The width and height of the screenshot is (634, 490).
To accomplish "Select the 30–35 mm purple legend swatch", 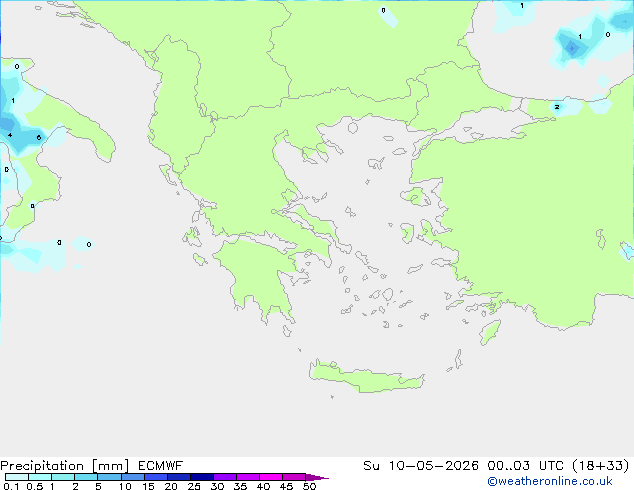I will coord(225,477).
